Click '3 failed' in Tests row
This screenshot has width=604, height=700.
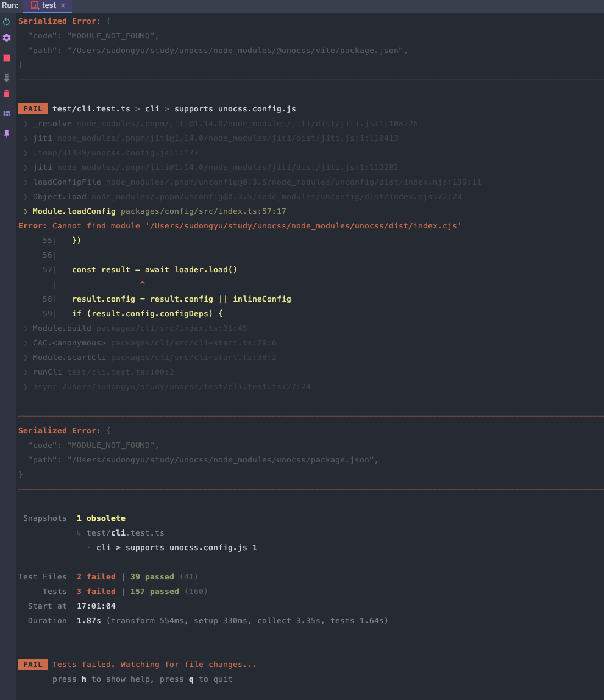coord(96,592)
